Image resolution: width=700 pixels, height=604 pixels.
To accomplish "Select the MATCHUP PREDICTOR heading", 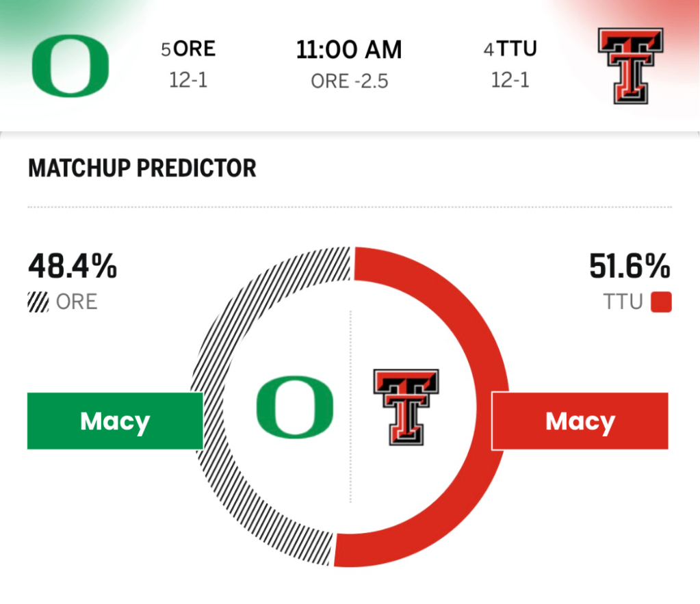I will click(x=142, y=168).
